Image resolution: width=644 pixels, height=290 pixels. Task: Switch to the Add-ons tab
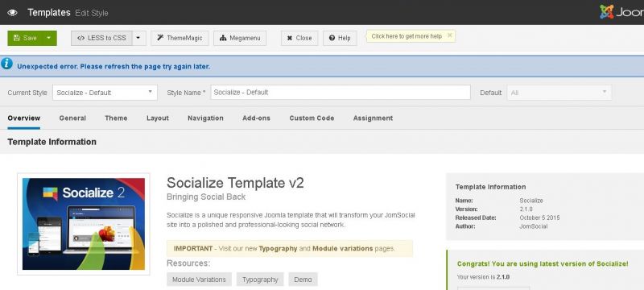(x=256, y=118)
